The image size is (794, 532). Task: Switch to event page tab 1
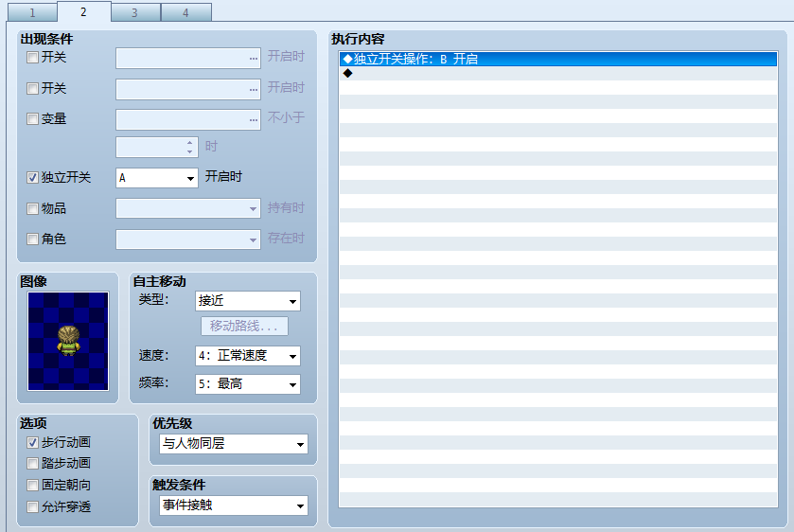click(32, 12)
